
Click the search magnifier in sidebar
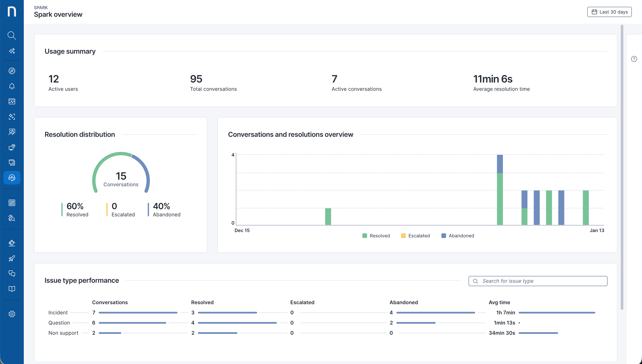pos(12,35)
